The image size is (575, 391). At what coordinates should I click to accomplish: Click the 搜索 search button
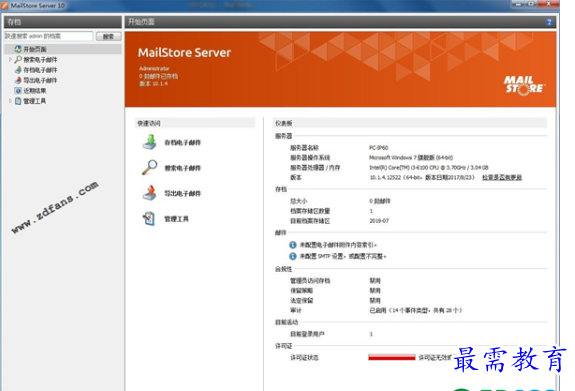tap(109, 36)
